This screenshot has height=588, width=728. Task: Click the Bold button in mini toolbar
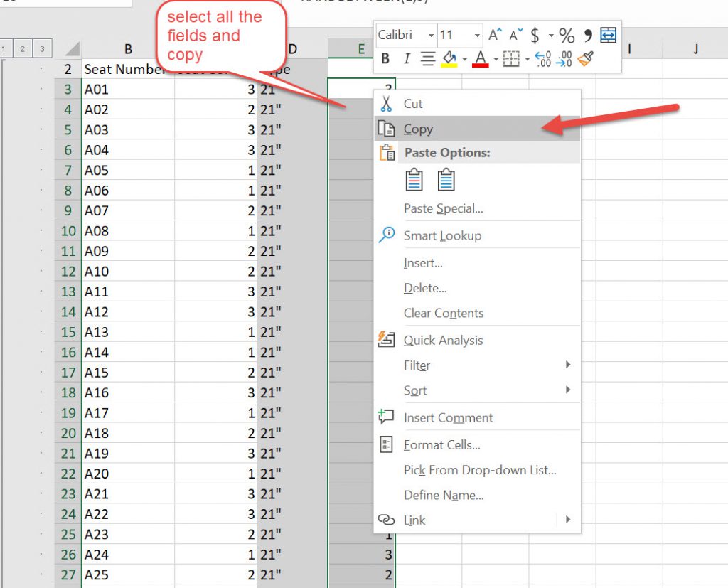click(386, 59)
